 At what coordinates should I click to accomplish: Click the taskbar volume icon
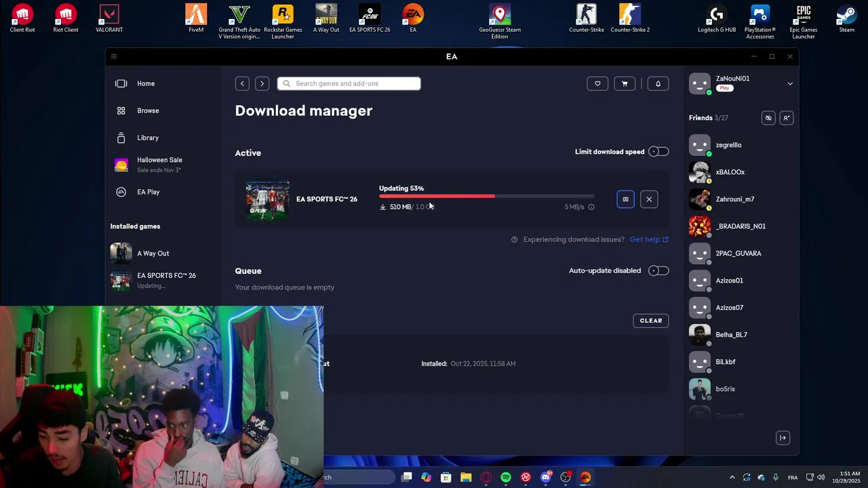point(821,477)
